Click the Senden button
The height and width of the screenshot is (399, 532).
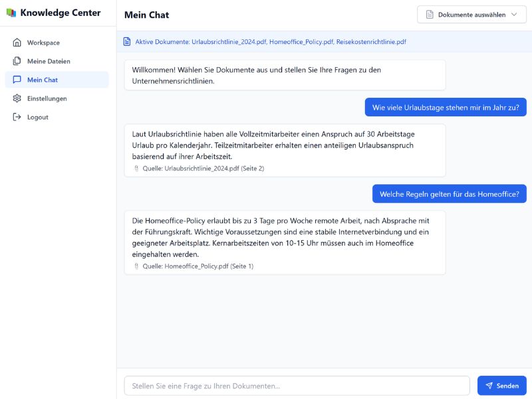coord(502,386)
